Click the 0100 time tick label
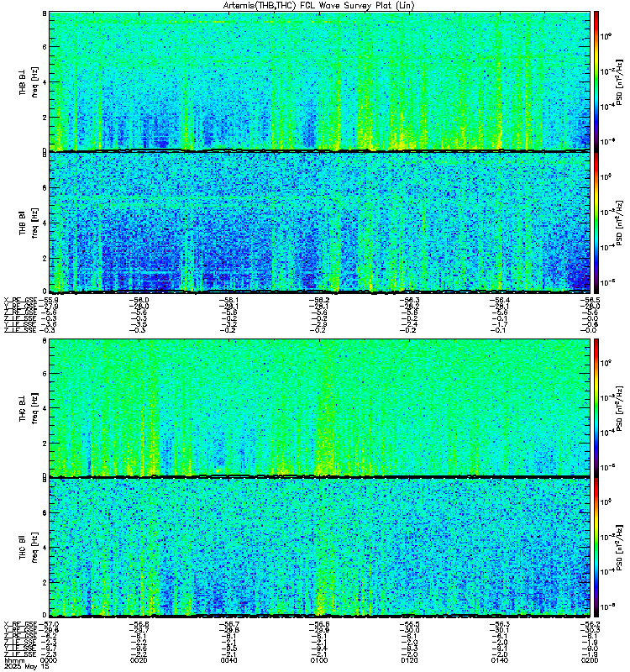 coord(319,660)
